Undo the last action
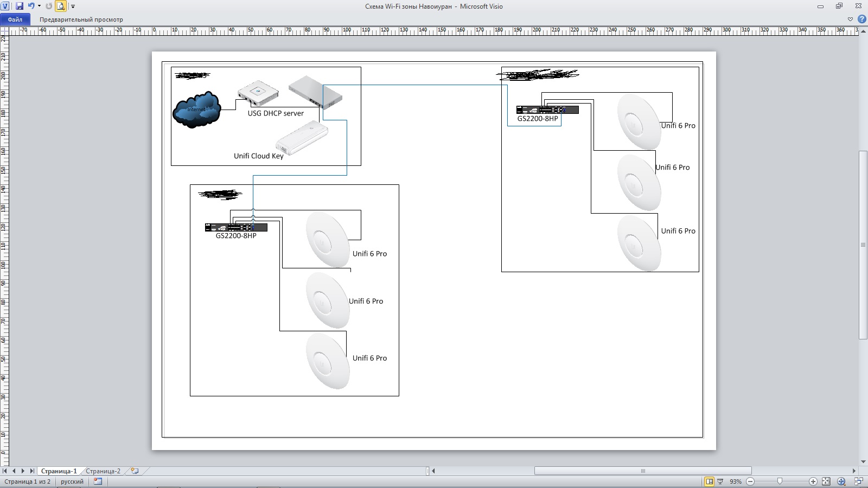 click(31, 6)
